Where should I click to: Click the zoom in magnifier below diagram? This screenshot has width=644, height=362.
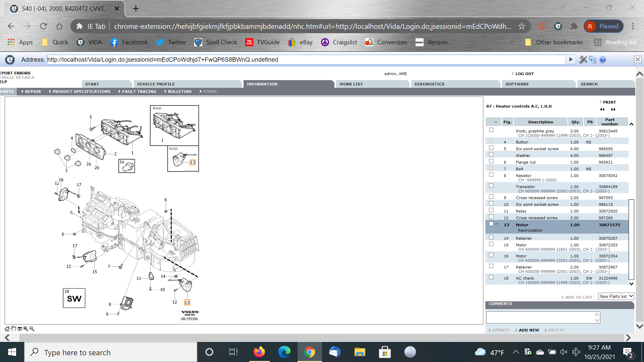(x=25, y=329)
